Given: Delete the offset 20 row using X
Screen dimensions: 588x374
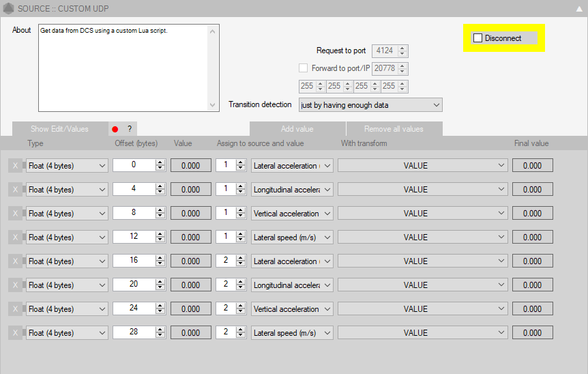Looking at the screenshot, I should pyautogui.click(x=15, y=285).
